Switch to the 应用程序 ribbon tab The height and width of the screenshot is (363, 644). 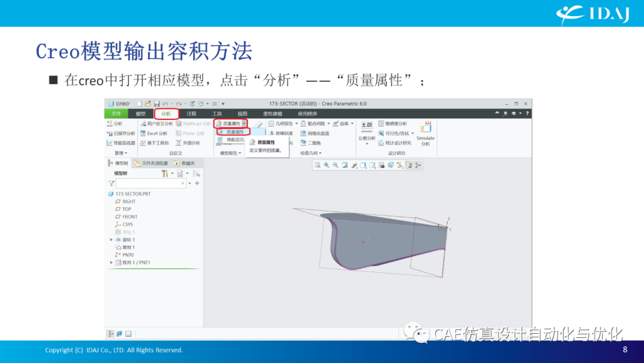[307, 113]
